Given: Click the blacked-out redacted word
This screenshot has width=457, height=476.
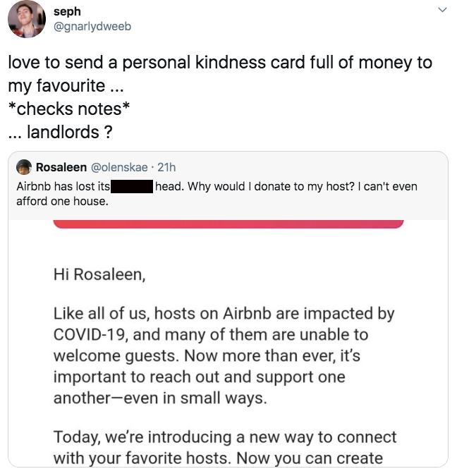Looking at the screenshot, I should tap(133, 187).
